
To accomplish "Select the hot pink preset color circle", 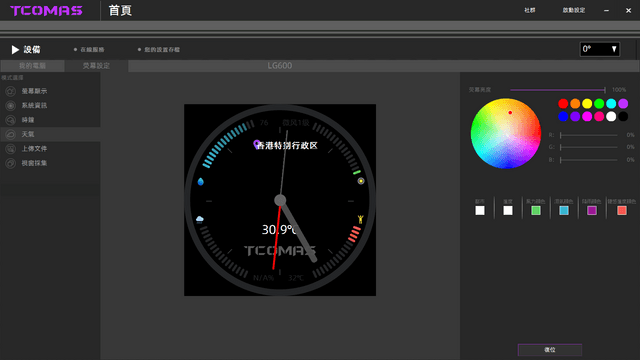I will pos(599,116).
